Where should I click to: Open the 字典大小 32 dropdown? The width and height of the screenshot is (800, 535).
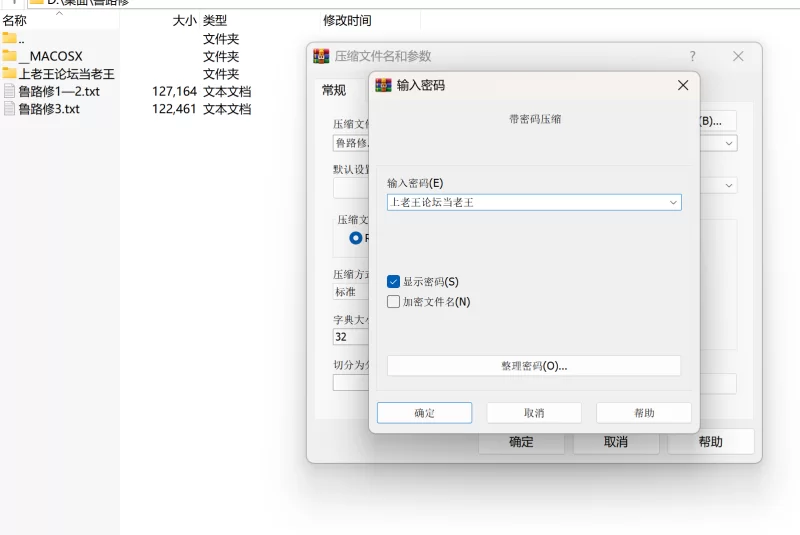click(351, 337)
